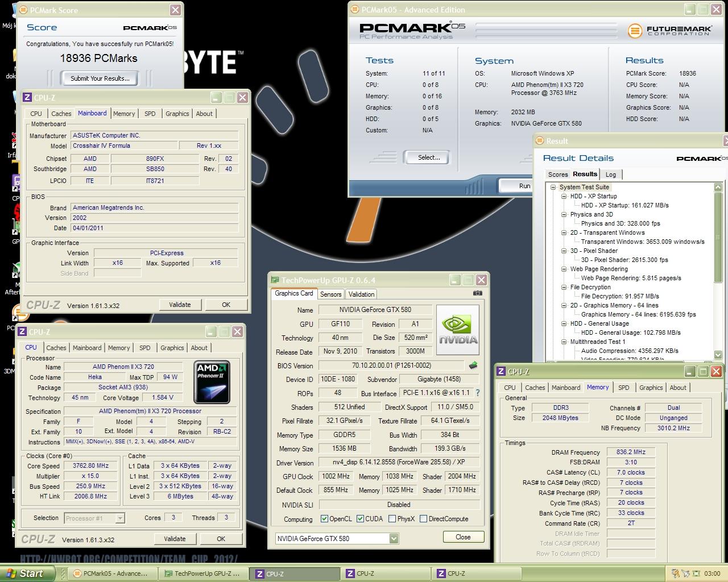Click the Core Speed value 3762.80 MHz
The height and width of the screenshot is (582, 728).
click(91, 466)
